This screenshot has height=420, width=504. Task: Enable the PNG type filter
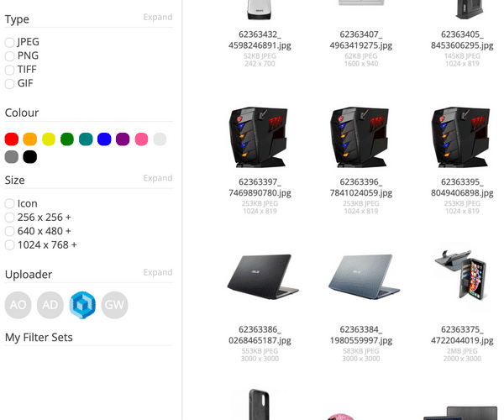point(9,56)
